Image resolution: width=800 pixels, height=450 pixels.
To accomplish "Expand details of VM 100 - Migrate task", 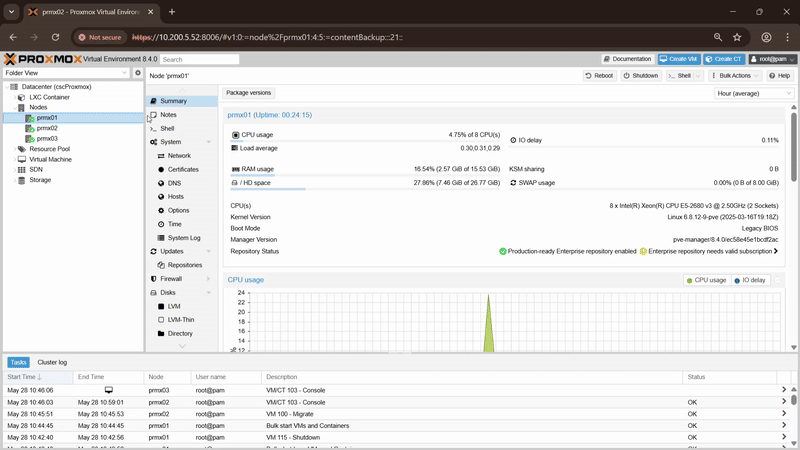I will (784, 414).
